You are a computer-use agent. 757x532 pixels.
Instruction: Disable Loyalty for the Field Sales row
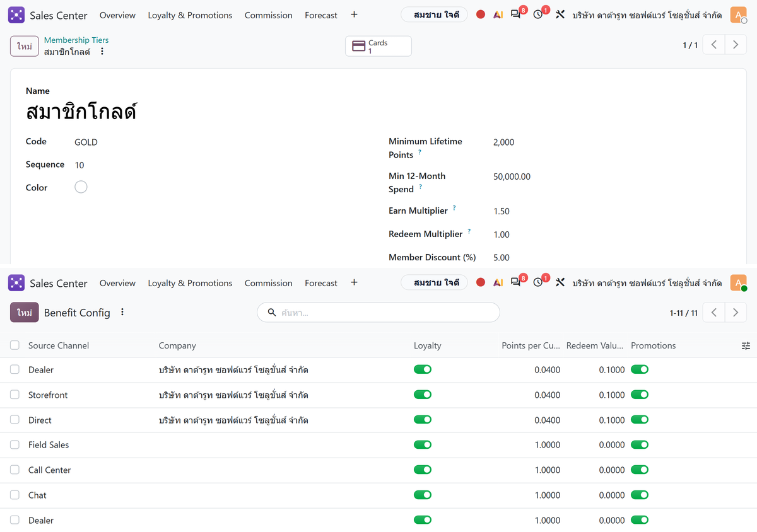click(x=423, y=444)
